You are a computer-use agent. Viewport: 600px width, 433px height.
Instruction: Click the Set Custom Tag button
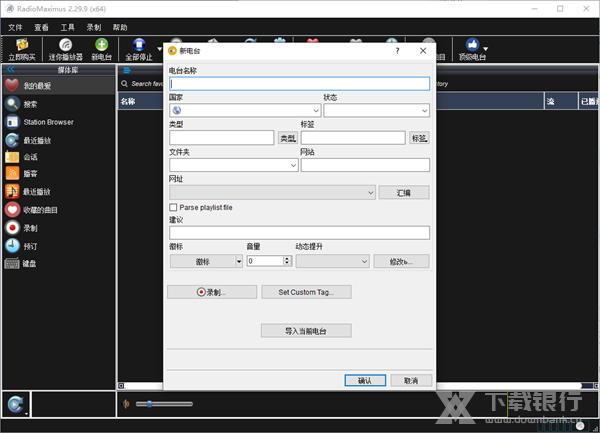pos(306,292)
